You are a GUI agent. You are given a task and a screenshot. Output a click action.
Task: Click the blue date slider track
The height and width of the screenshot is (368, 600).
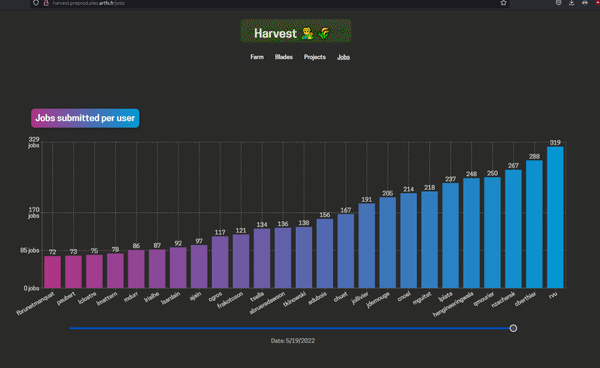(x=291, y=328)
